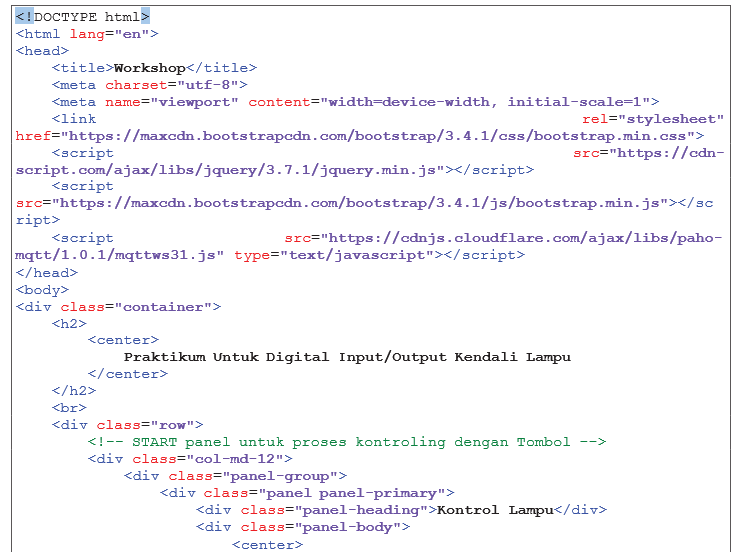Open the bootstrap.min.css URL
The height and width of the screenshot is (552, 741).
pos(378,136)
